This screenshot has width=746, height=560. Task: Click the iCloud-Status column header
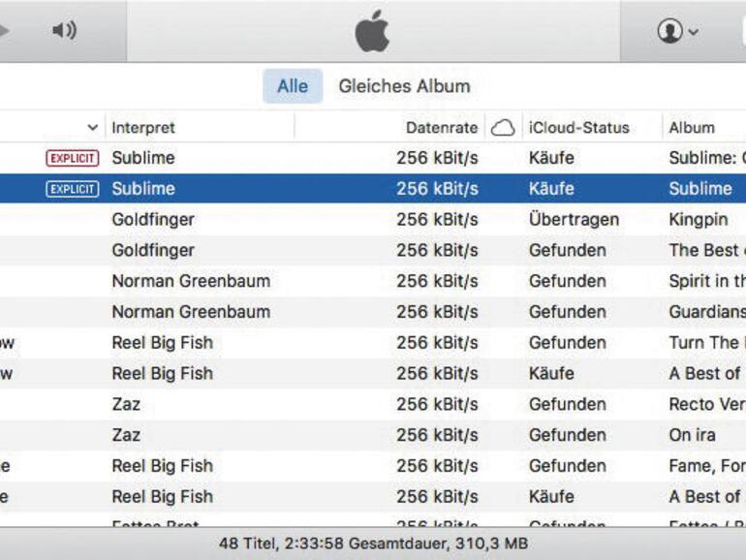(x=578, y=128)
